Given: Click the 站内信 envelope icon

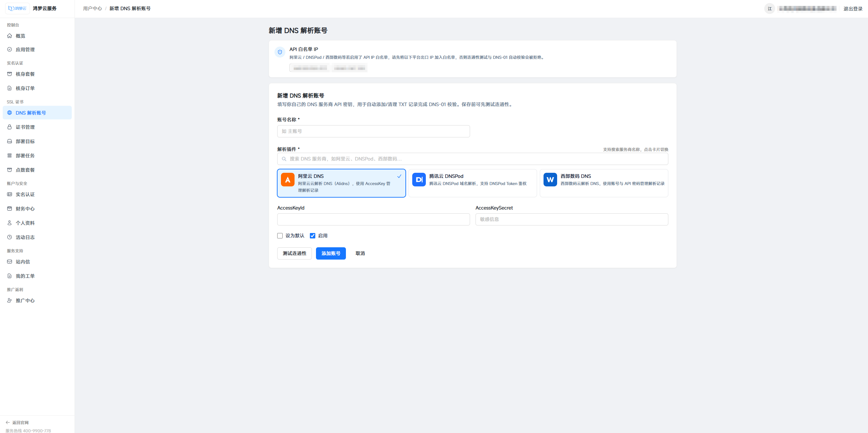Looking at the screenshot, I should [10, 262].
